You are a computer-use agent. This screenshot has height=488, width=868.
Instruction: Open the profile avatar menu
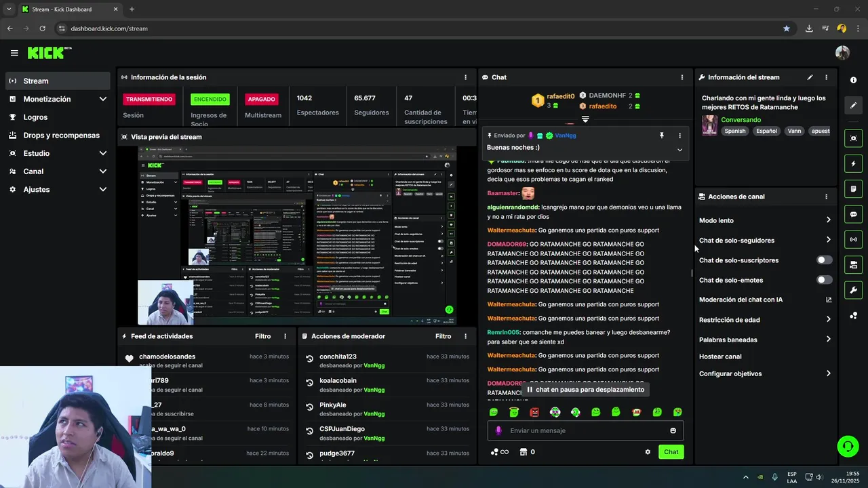click(x=842, y=53)
